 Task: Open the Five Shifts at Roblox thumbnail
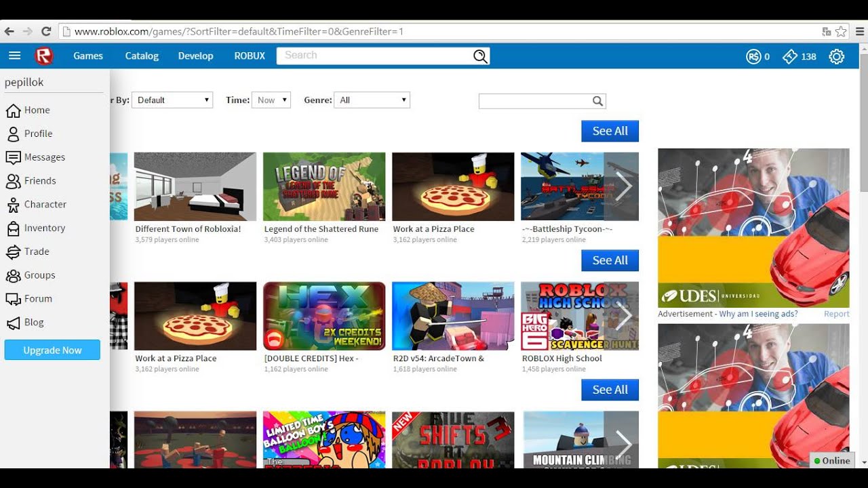point(453,440)
